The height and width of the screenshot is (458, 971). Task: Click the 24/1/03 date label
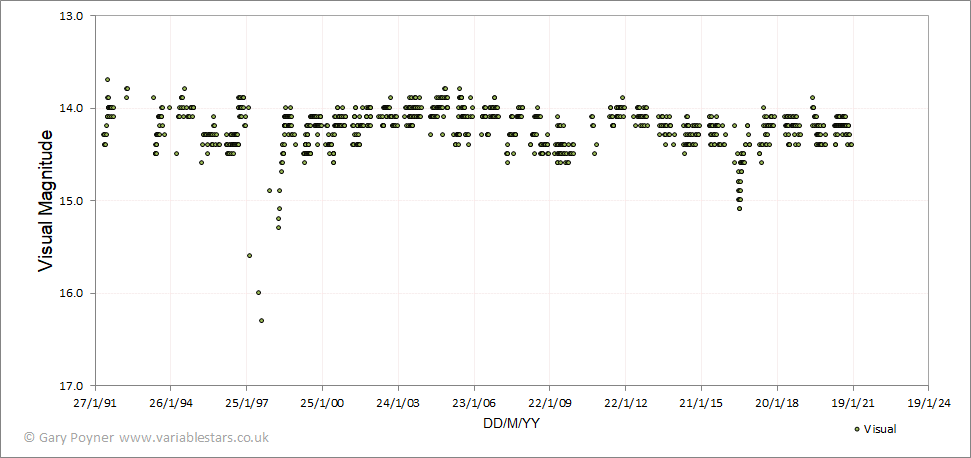(398, 404)
